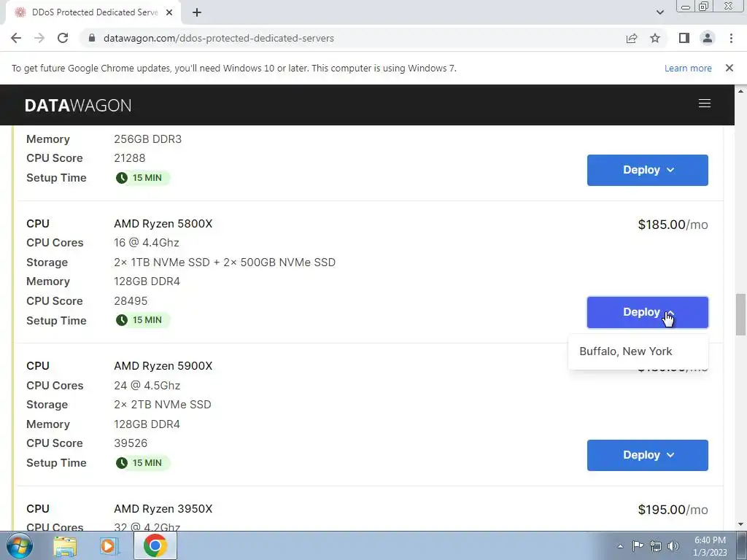Open the Chrome profile avatar
The width and height of the screenshot is (747, 560).
point(708,38)
